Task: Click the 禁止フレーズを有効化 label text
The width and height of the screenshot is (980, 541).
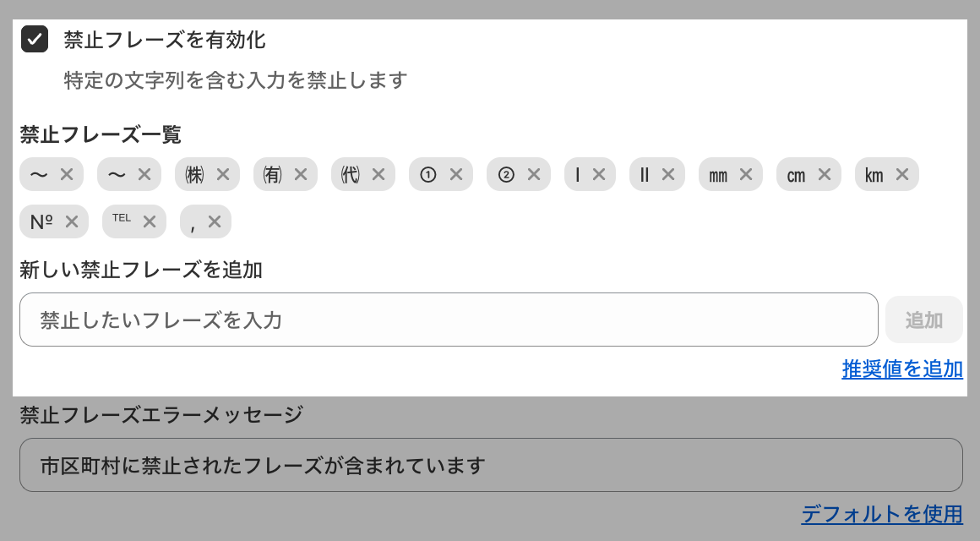Action: coord(165,40)
